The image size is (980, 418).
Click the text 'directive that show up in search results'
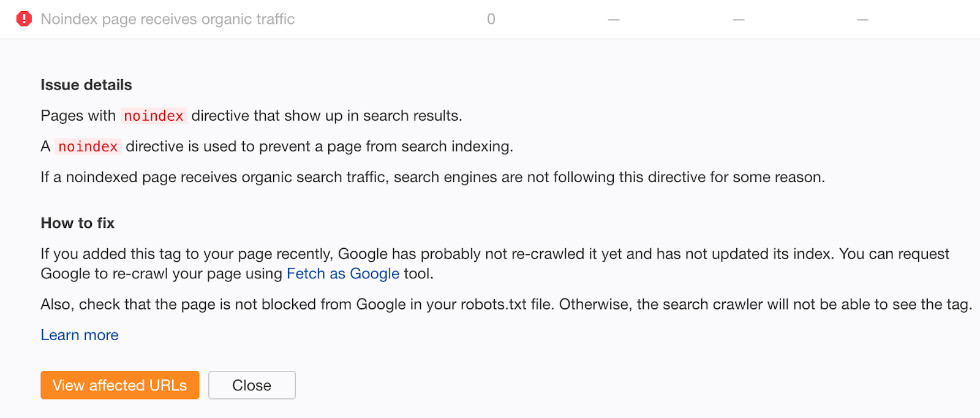(x=326, y=116)
